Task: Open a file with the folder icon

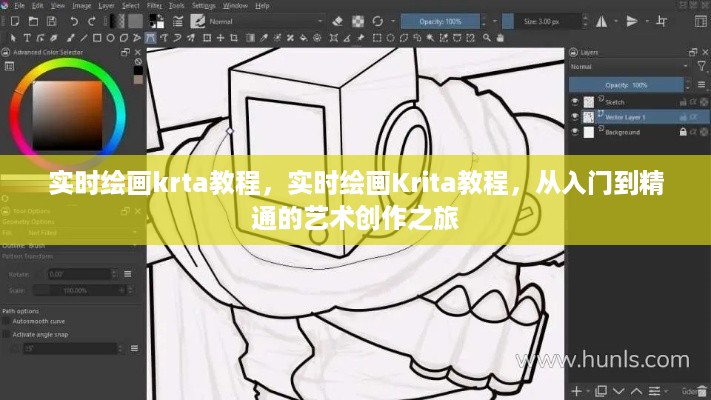Action: (x=33, y=21)
